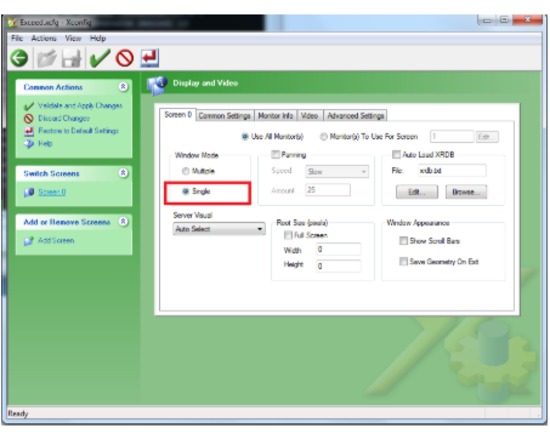
Task: Click the icon beside Restore to Default Settings
Action: [x=29, y=131]
